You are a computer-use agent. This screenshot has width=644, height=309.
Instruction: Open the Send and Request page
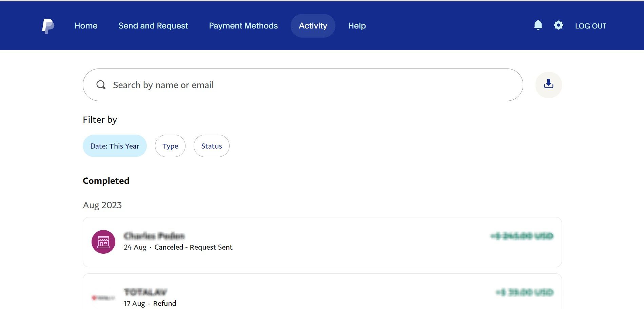click(x=153, y=25)
